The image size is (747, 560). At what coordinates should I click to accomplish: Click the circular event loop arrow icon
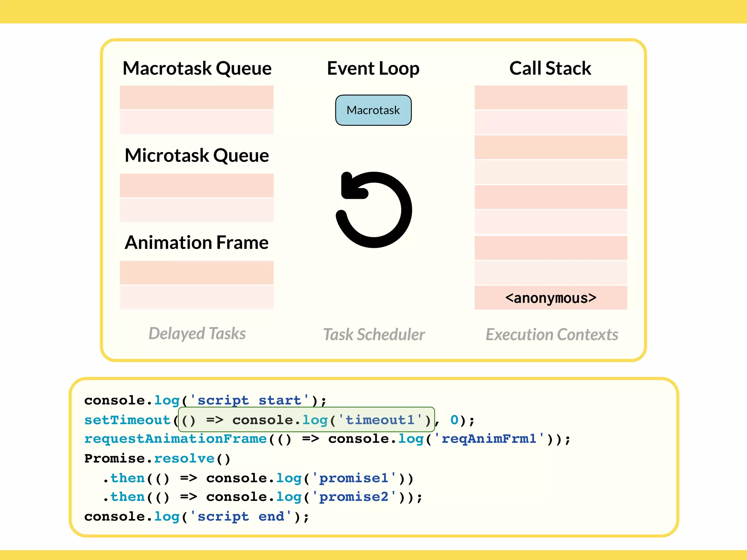point(374,210)
